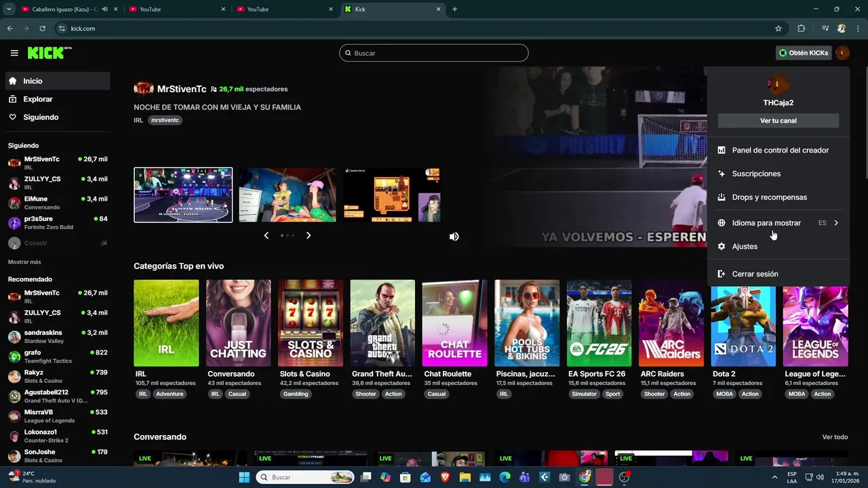Click MrStivenTc avatar in featured stream
This screenshot has height=488, width=868.
pyautogui.click(x=144, y=89)
